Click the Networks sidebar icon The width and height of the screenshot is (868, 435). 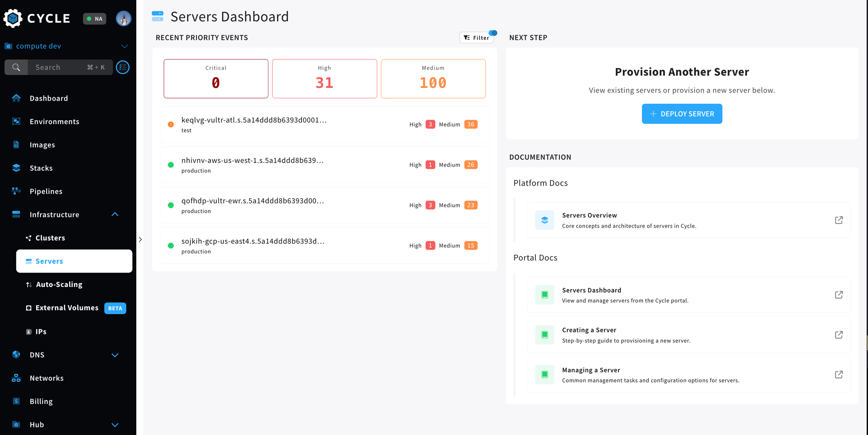point(16,378)
